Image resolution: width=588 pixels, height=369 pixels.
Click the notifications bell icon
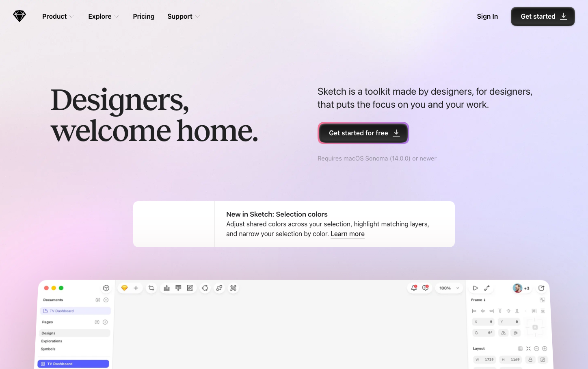(x=414, y=288)
